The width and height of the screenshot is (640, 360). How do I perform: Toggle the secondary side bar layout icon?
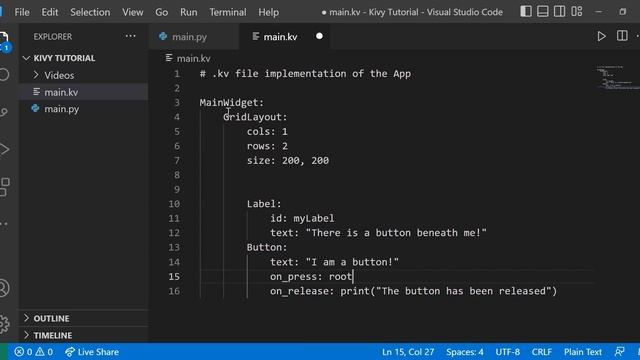point(559,11)
